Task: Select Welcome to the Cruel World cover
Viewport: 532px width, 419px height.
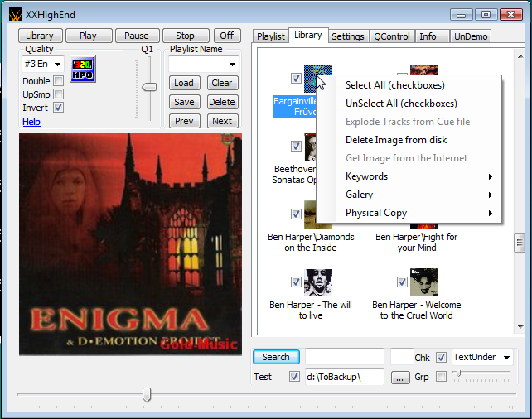Action: [x=424, y=282]
